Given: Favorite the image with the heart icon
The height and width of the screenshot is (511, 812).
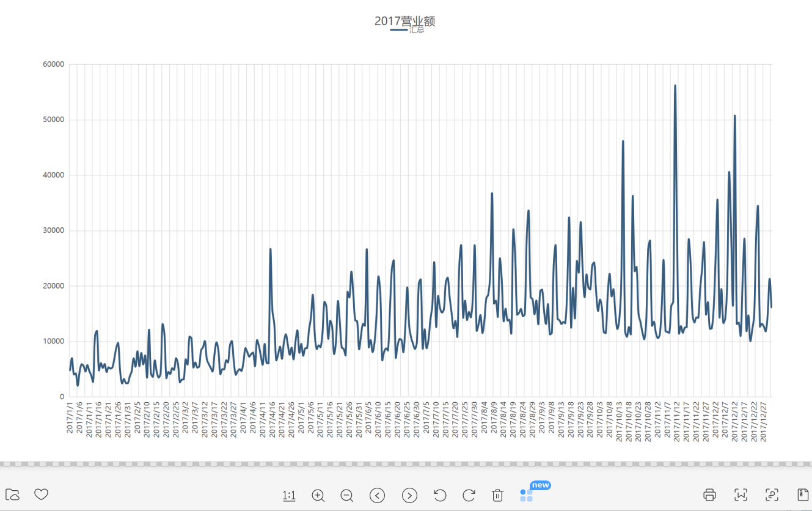Looking at the screenshot, I should point(41,494).
